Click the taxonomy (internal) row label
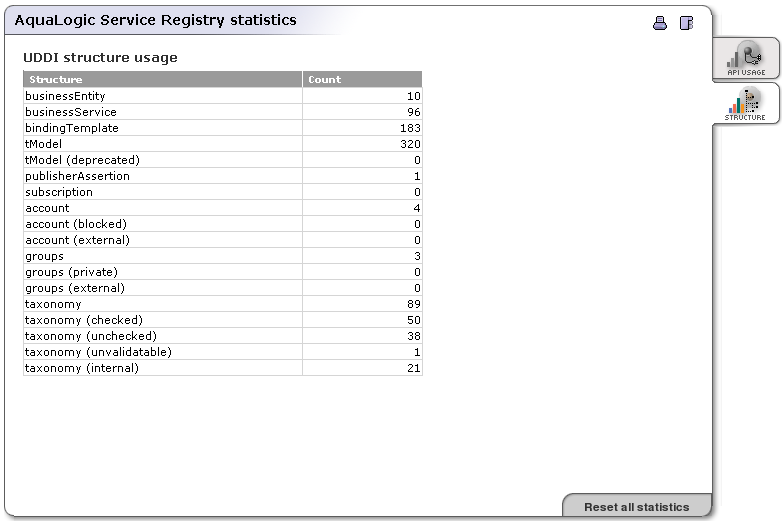 click(82, 368)
